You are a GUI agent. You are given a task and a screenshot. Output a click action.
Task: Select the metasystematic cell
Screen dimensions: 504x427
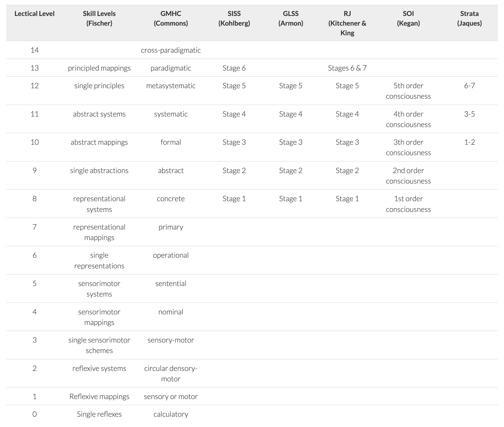pos(171,86)
